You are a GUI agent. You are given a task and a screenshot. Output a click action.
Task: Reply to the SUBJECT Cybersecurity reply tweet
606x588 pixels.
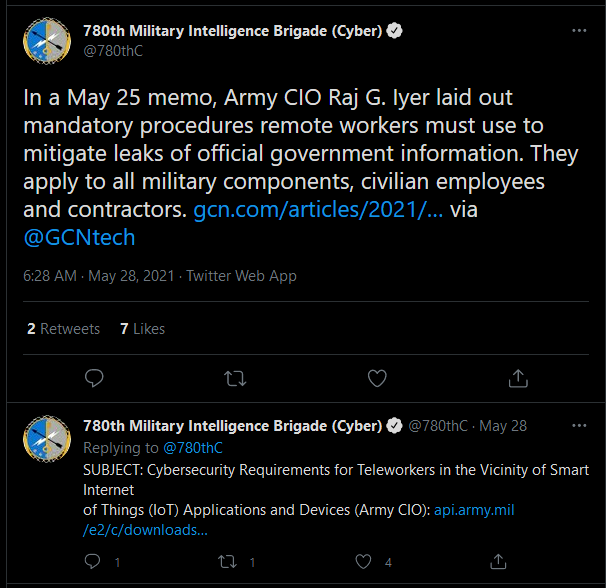[x=92, y=562]
